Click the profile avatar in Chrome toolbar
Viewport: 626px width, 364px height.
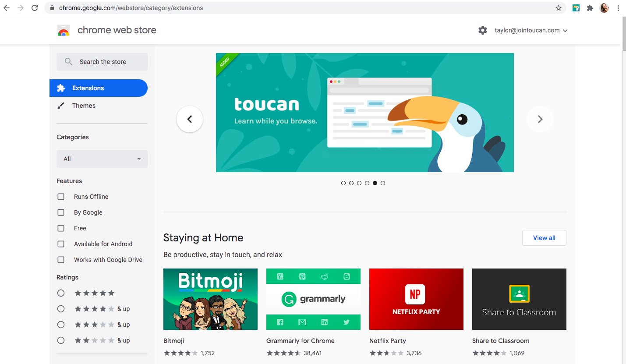[604, 8]
